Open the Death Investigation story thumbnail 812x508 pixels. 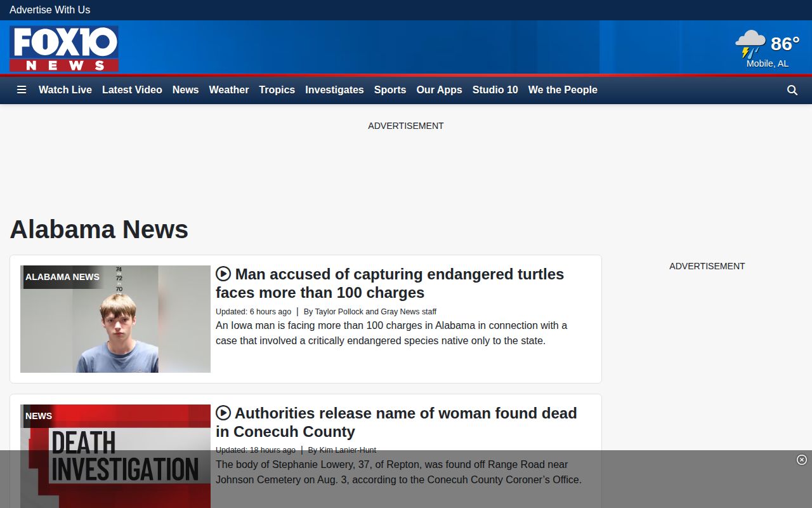point(115,456)
